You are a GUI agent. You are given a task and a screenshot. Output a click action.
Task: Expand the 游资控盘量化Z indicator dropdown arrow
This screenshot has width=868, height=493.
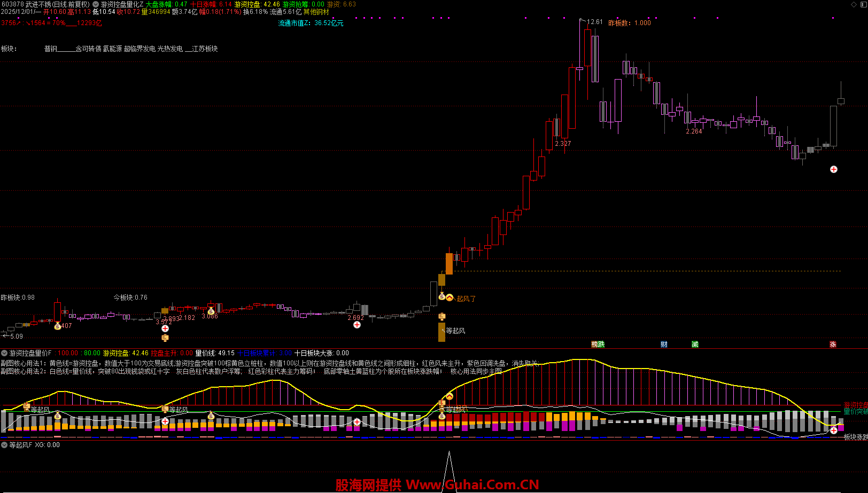coord(96,4)
